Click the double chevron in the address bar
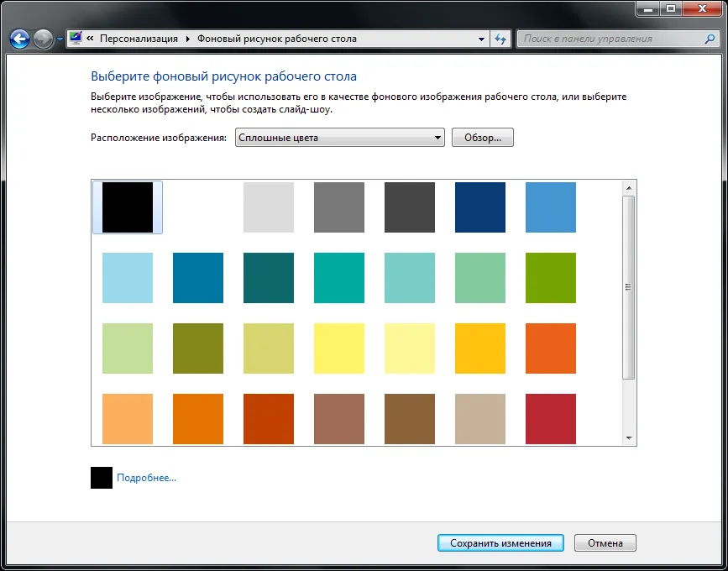Image resolution: width=728 pixels, height=571 pixels. 91,39
